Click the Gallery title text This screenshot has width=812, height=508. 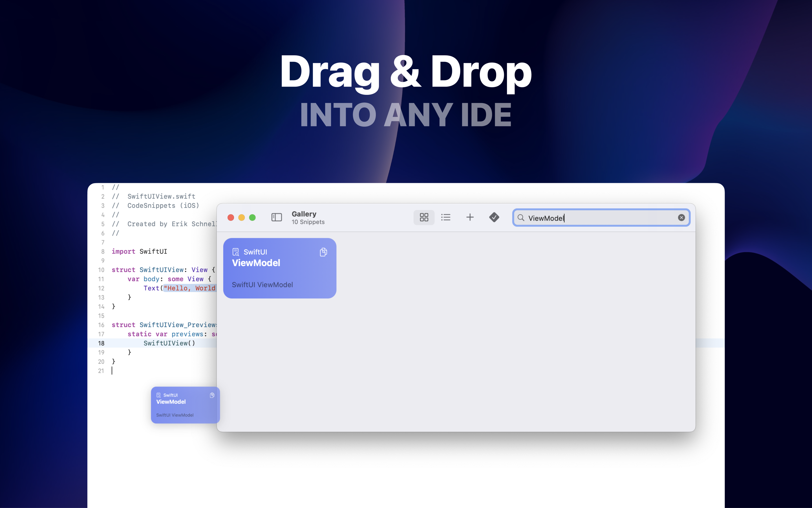coord(304,214)
